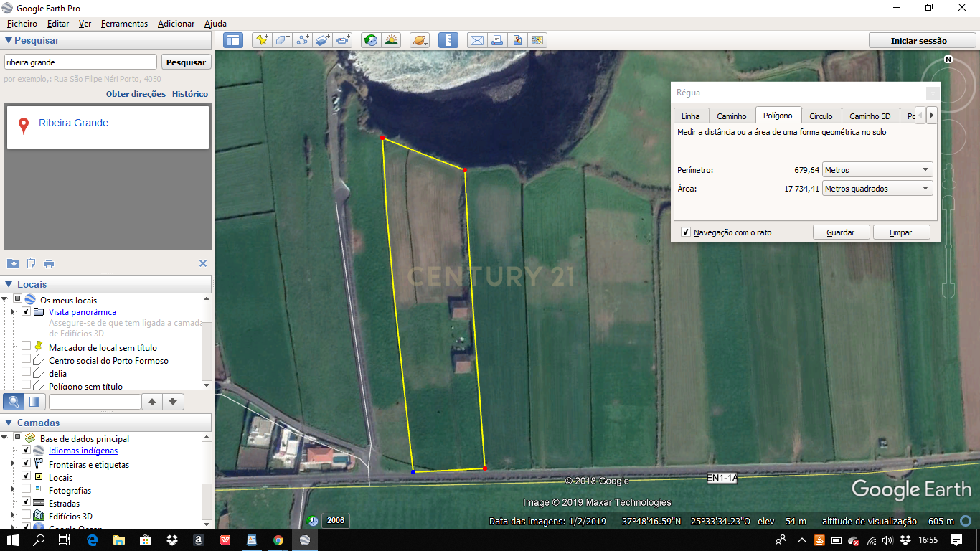Collapse the Camadas panel
The width and height of the screenshot is (980, 551).
9,423
